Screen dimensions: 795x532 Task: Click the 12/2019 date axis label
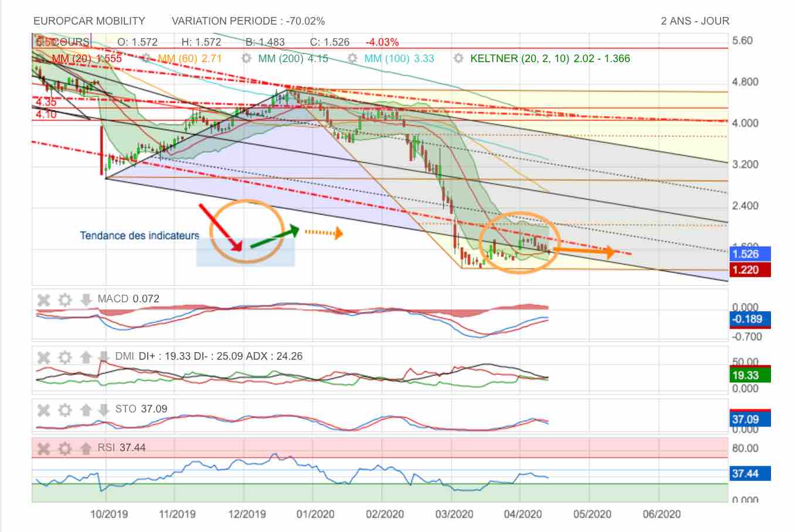coord(247,514)
